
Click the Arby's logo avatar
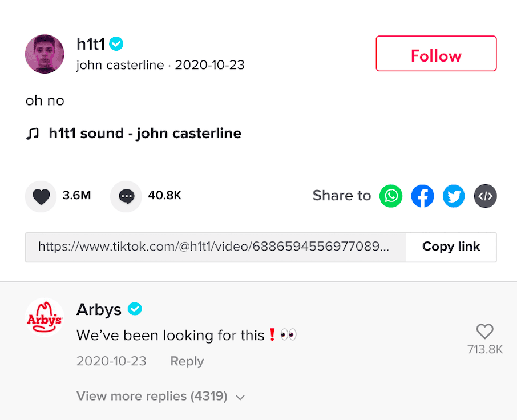pos(45,317)
